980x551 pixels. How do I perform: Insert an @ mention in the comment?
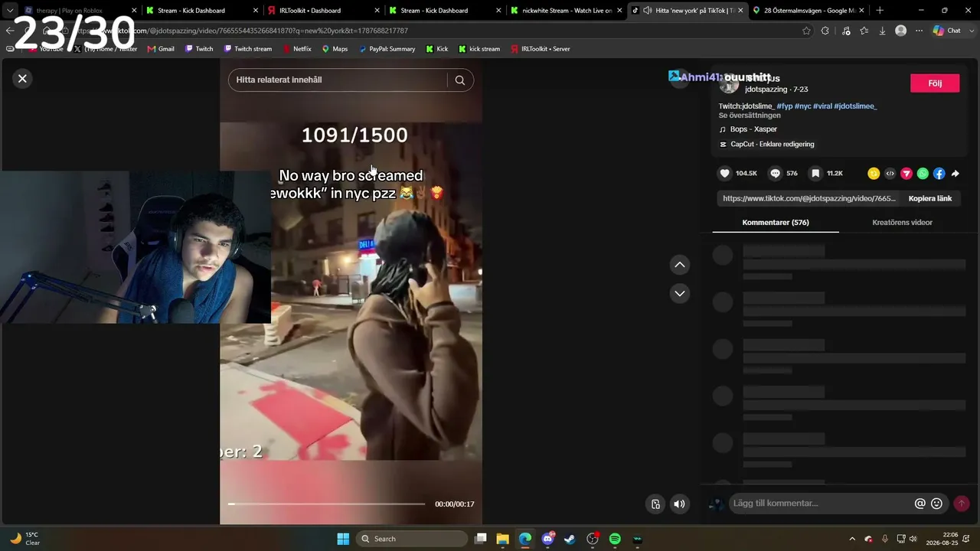[920, 504]
